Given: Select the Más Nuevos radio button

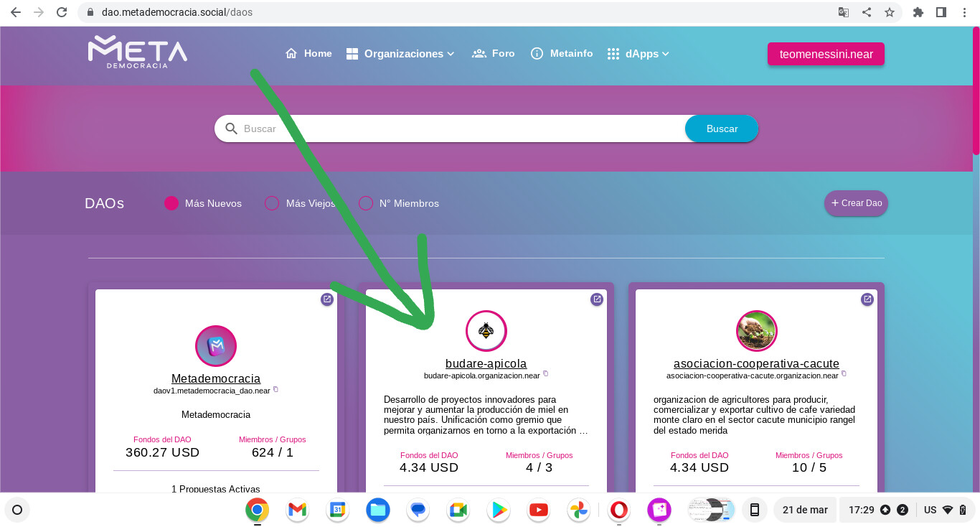Looking at the screenshot, I should point(171,203).
